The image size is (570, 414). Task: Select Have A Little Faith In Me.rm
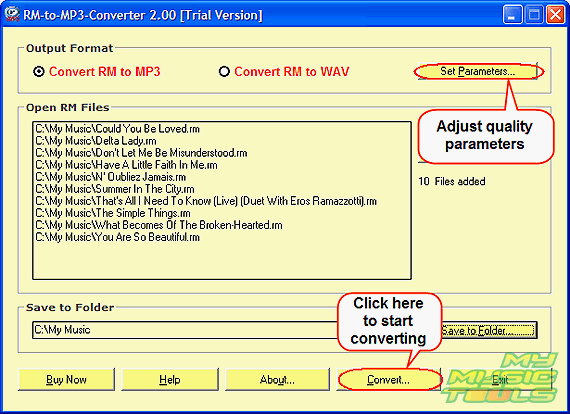point(127,165)
